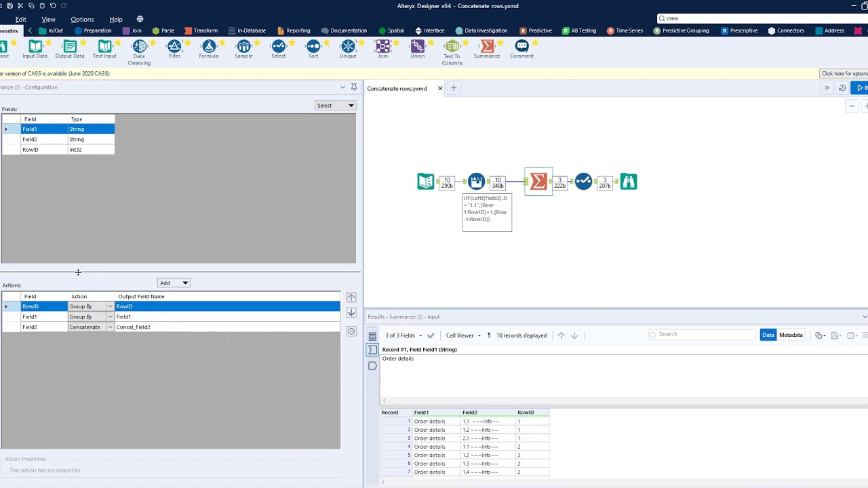Select the Unique tool in palette
868x488 pixels.
(x=348, y=49)
